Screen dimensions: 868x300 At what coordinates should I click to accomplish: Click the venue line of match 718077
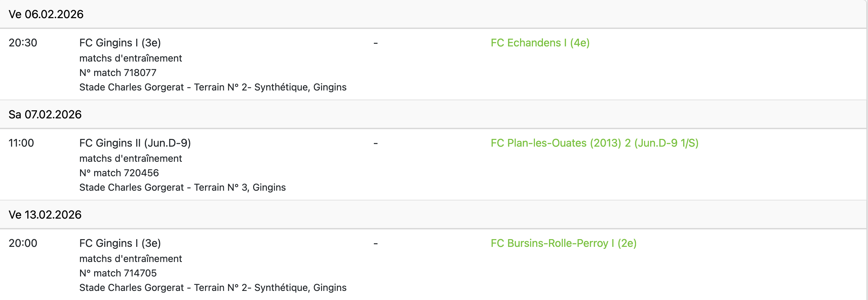[212, 87]
